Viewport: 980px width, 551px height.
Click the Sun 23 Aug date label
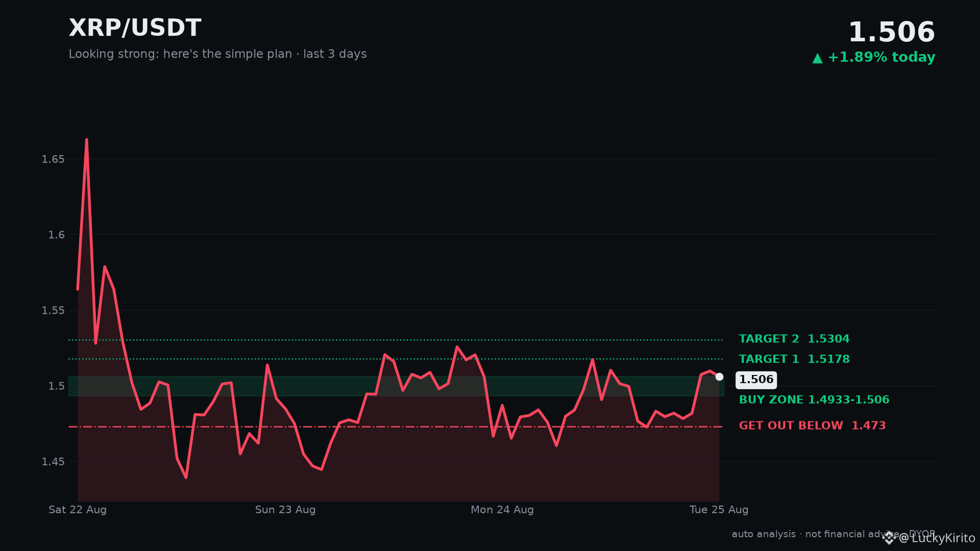click(x=285, y=510)
